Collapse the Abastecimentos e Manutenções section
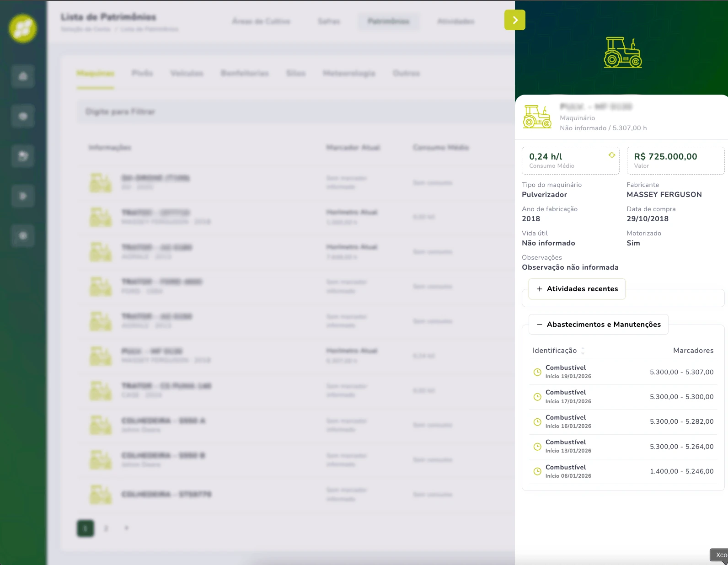 (599, 325)
